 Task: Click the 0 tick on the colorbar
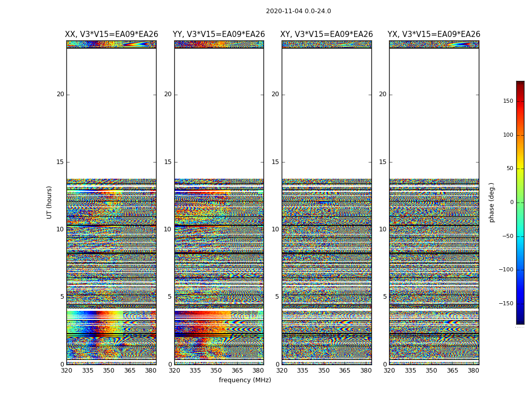[x=512, y=202]
